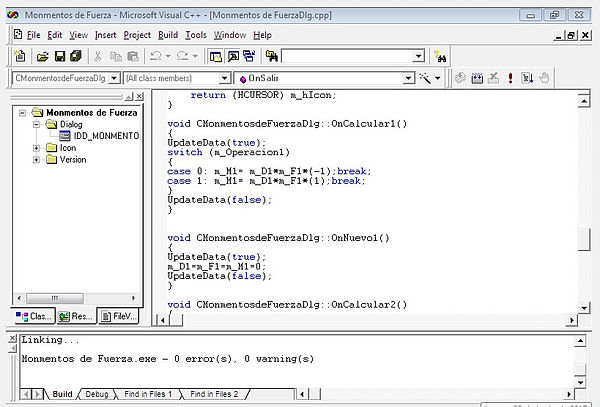Select the Find in Files 2 tab
The image size is (600, 407).
(214, 394)
